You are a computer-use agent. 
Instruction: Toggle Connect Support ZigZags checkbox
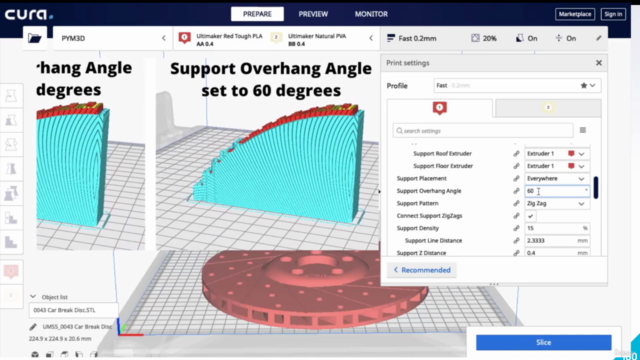coord(530,216)
